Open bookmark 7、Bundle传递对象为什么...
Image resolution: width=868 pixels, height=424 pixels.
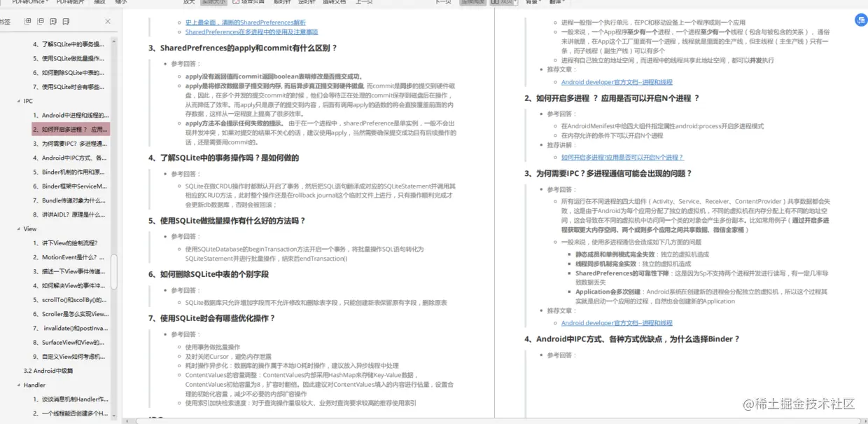(70, 200)
